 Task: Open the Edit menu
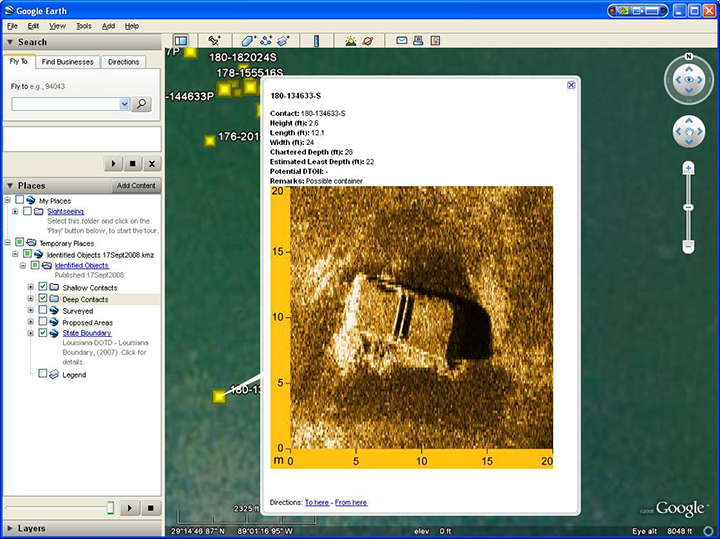click(x=33, y=26)
